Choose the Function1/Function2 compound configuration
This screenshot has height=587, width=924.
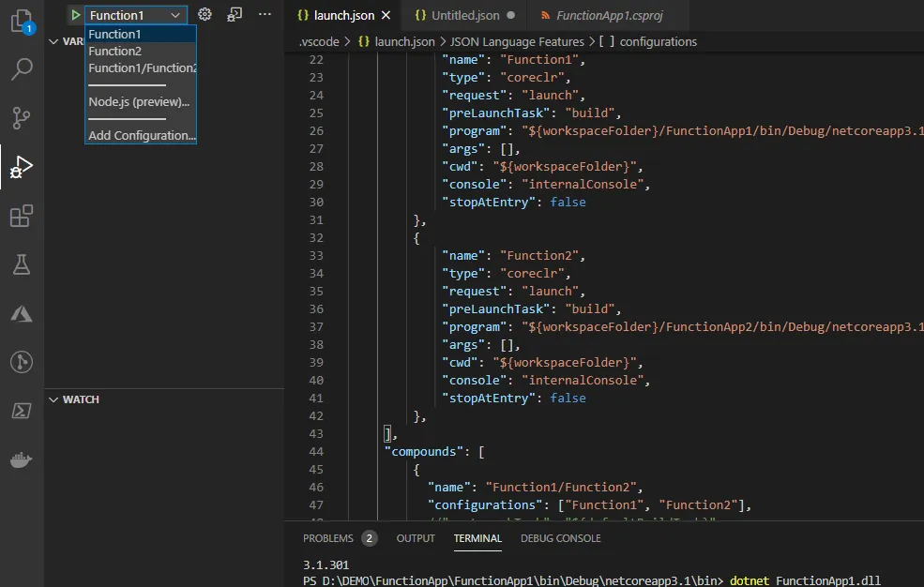coord(141,68)
